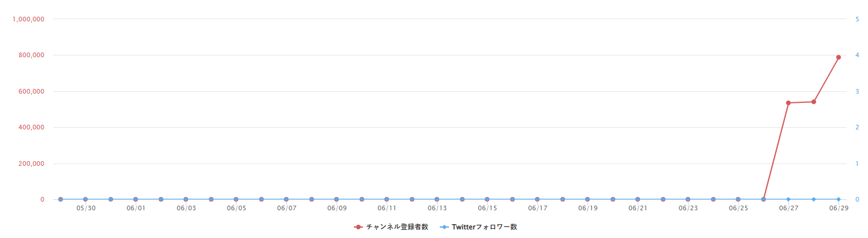This screenshot has width=868, height=238.
Task: Toggle the Twitterフォロワー数 legend series
Action: point(478,227)
